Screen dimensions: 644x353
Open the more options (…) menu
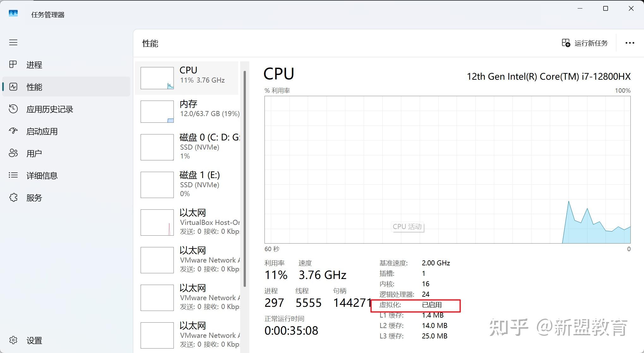point(629,43)
